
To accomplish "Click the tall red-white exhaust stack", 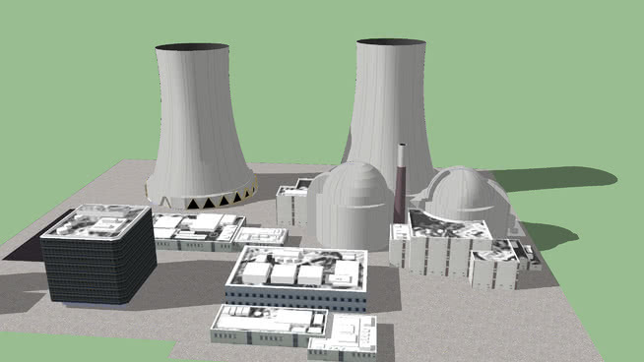I will point(401,183).
